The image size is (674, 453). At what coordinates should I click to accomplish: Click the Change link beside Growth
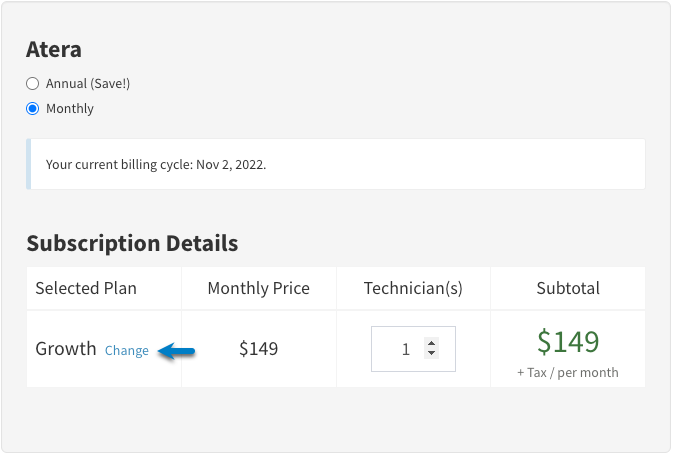coord(127,350)
